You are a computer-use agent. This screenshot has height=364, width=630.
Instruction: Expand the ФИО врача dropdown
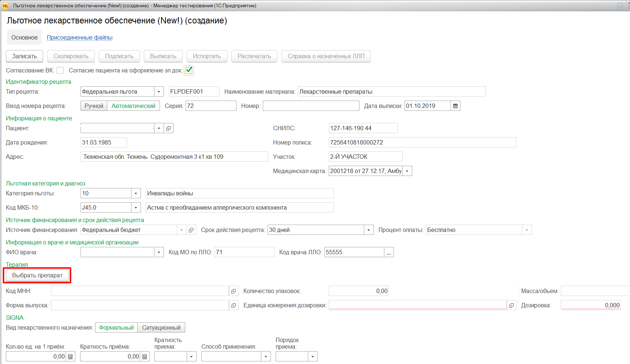[x=159, y=252]
